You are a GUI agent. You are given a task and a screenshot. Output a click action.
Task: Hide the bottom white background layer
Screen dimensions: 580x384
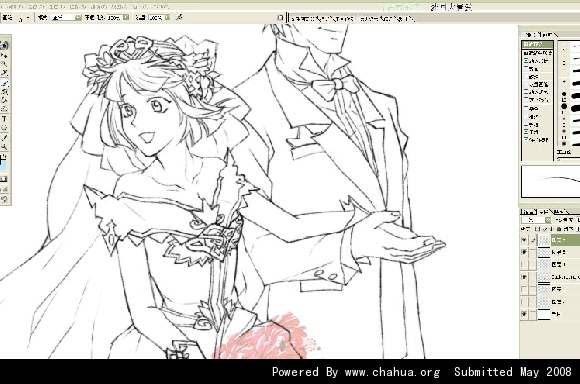click(524, 314)
